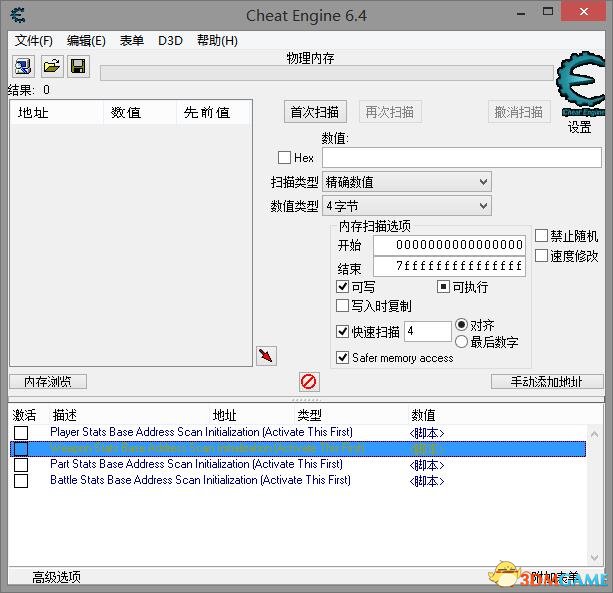613x593 pixels.
Task: Click the cheat table scrollbar down arrow
Action: click(594, 557)
